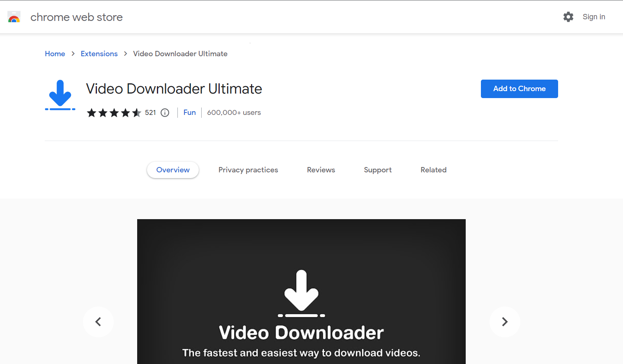Click the Chrome Web Store logo

[14, 17]
